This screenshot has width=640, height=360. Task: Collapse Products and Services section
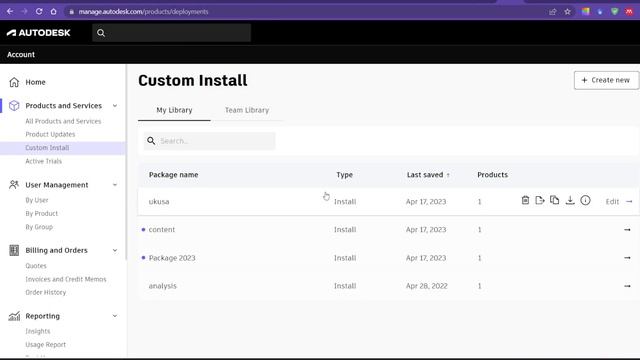(115, 106)
